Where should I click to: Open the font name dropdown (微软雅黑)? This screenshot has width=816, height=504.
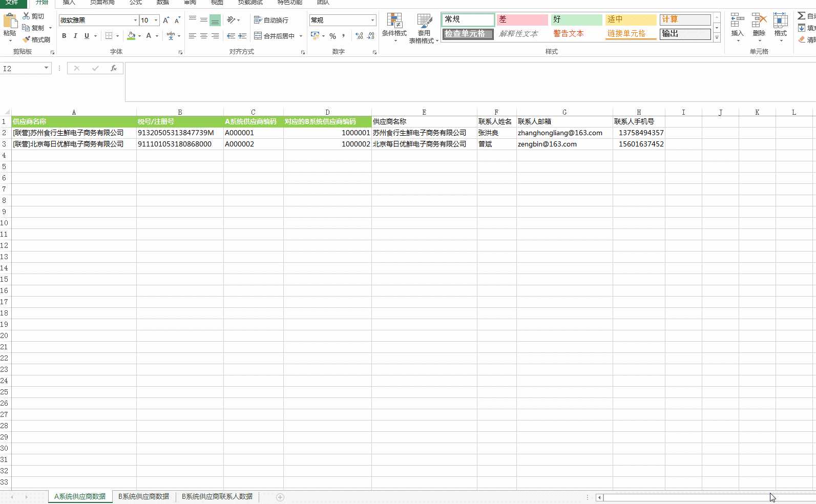[x=135, y=20]
